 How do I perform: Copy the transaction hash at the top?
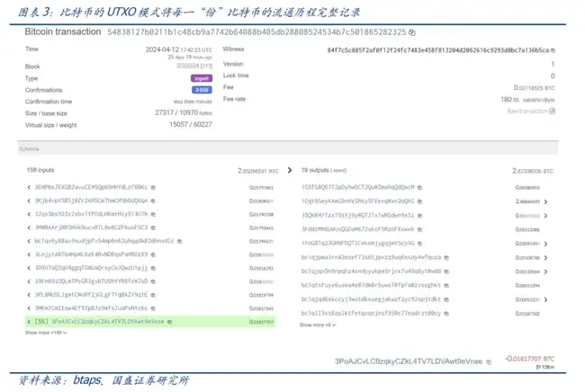point(412,32)
